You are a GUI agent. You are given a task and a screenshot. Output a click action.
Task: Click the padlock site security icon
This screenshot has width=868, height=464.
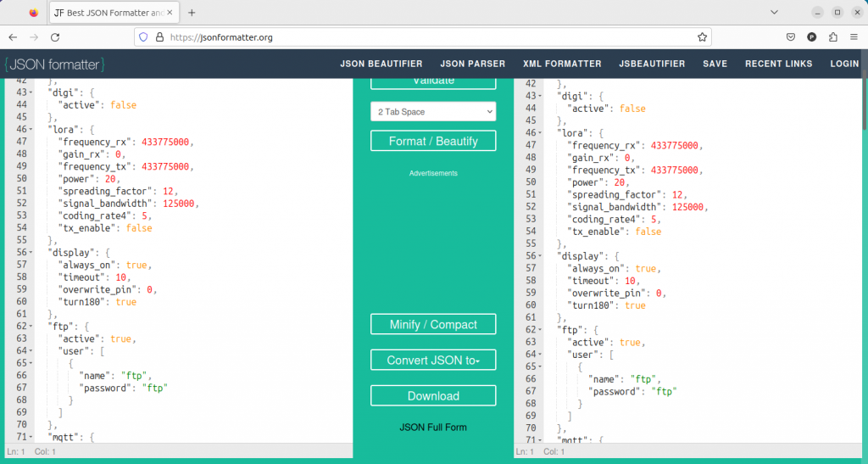click(x=159, y=37)
